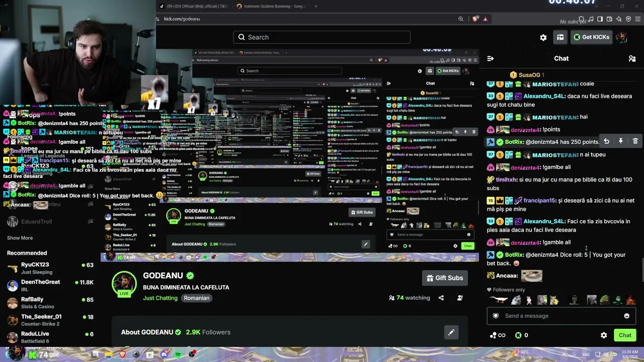This screenshot has width=644, height=362.
Task: Delete the BotRix 250 points message
Action: coord(635,142)
